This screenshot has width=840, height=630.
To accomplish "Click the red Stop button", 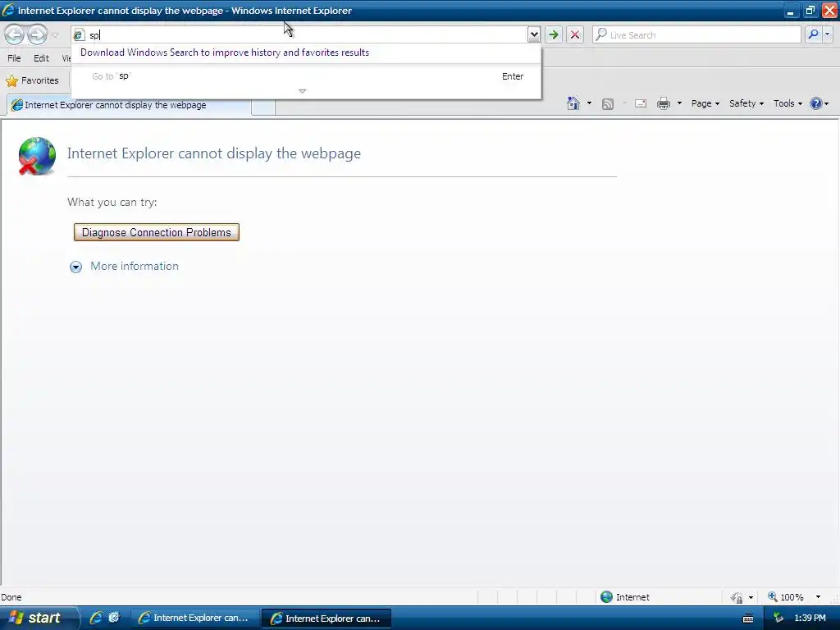I will coord(575,35).
